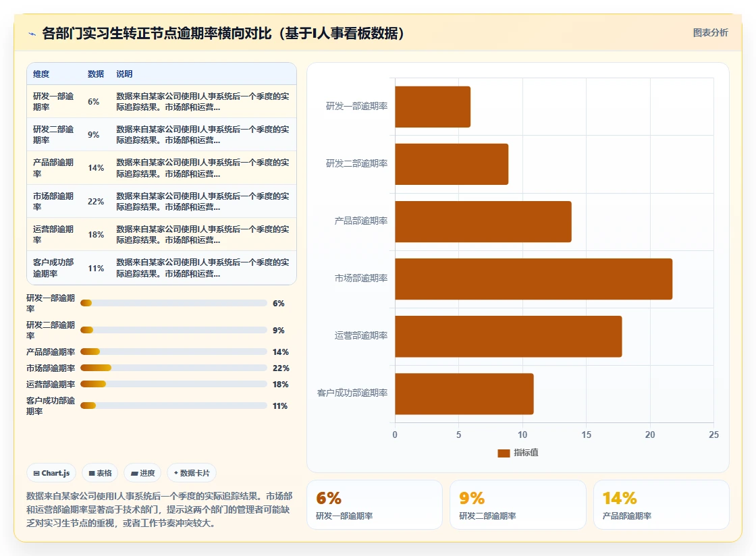This screenshot has height=556, width=756.
Task: Click the 市场部逾期率 progress bar
Action: click(x=173, y=368)
